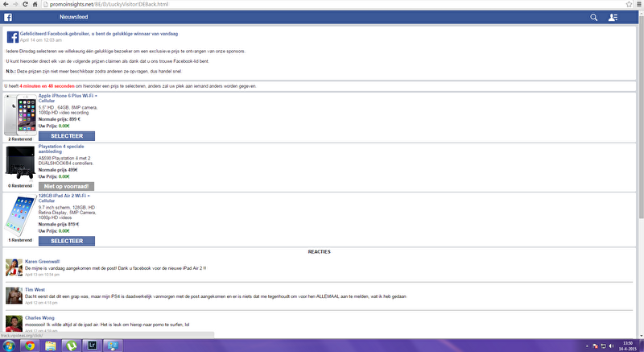Open the Windows Start button
The image size is (644, 352).
click(x=8, y=346)
